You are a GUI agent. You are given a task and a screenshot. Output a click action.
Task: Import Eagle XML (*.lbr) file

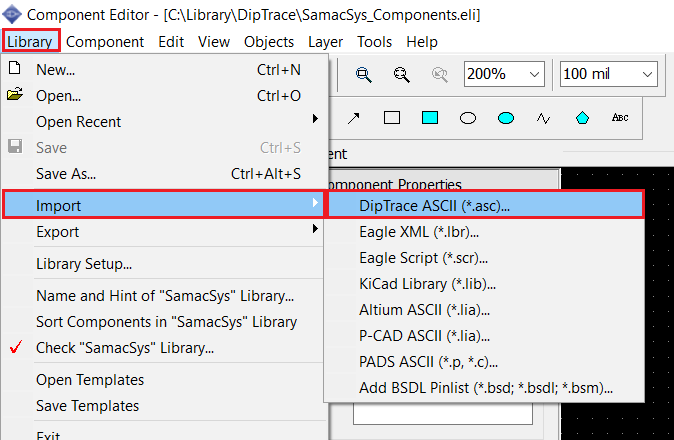tap(486, 232)
